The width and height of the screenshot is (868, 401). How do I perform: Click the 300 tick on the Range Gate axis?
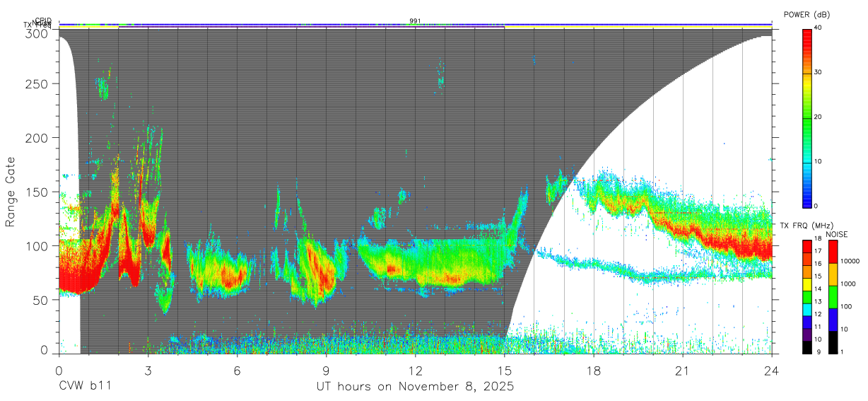coord(38,33)
